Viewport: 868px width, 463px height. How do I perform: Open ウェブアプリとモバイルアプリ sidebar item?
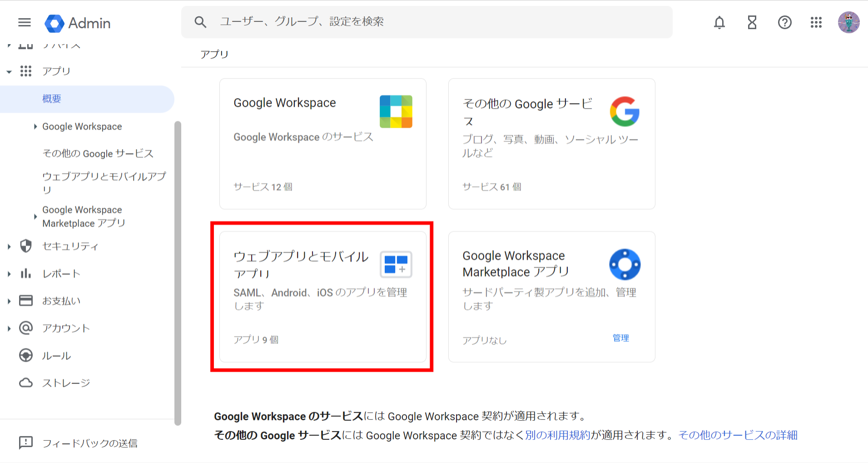click(104, 183)
